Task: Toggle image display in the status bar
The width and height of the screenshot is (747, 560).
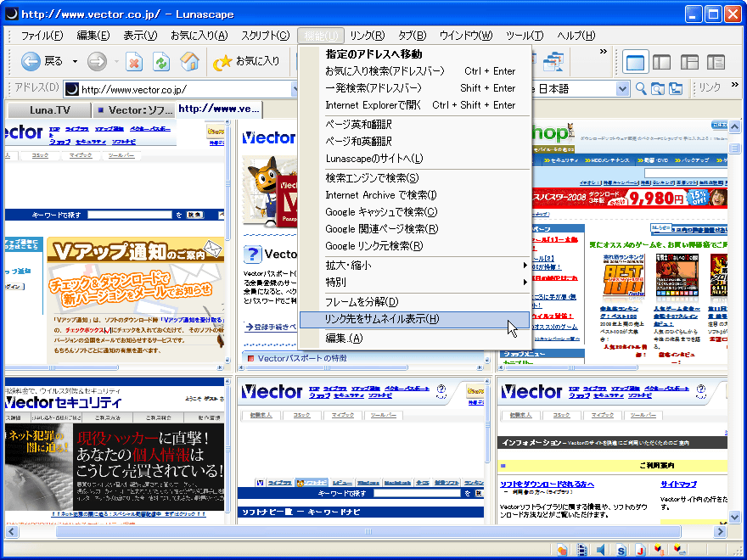Action: [562, 550]
